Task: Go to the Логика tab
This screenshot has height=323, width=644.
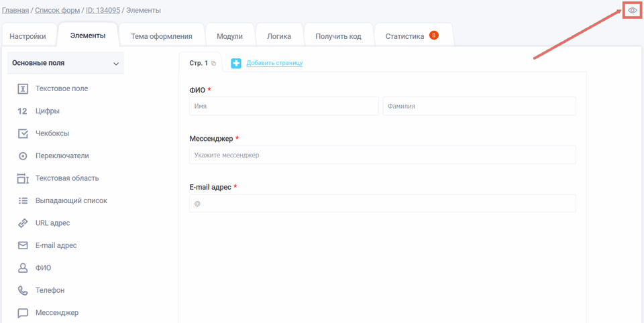Action: point(279,36)
